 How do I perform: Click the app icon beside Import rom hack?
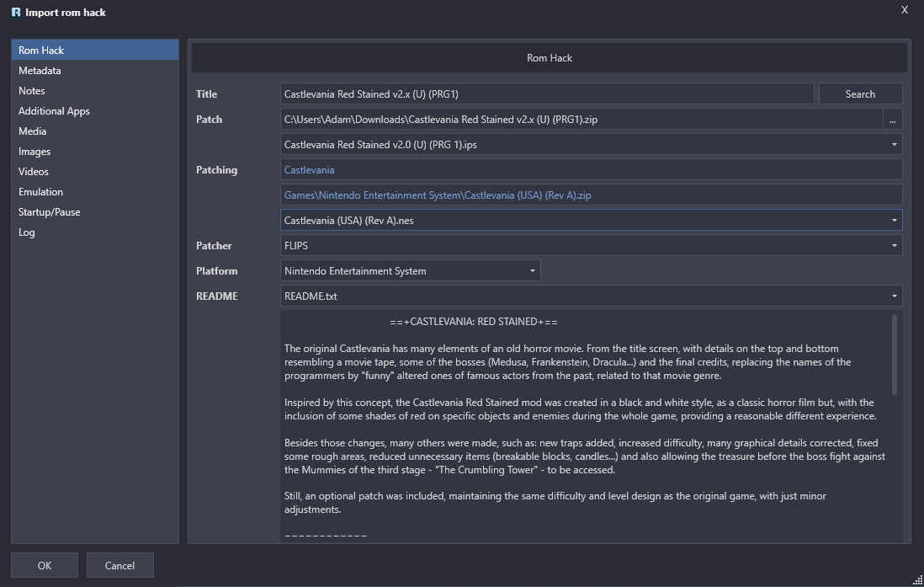[x=16, y=13]
